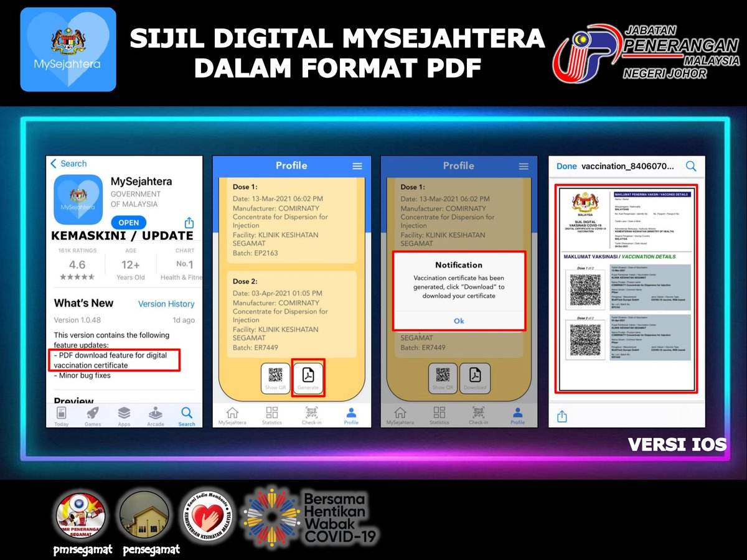Tap Show QR icon beside Generate
Viewport: 747px width, 560px height.
(276, 377)
